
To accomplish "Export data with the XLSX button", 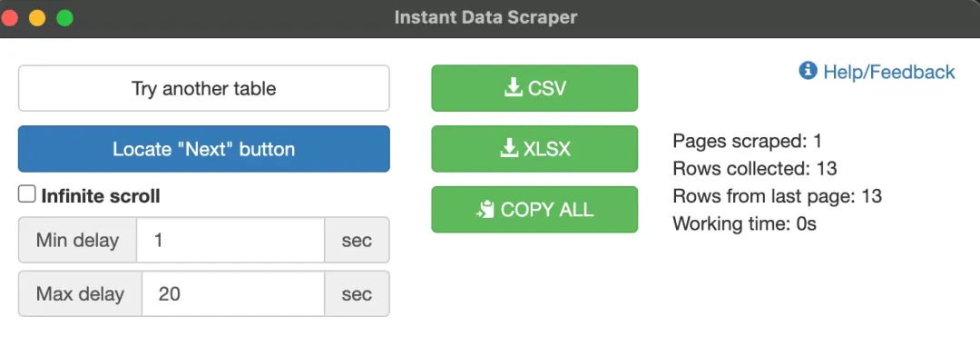I will 534,149.
